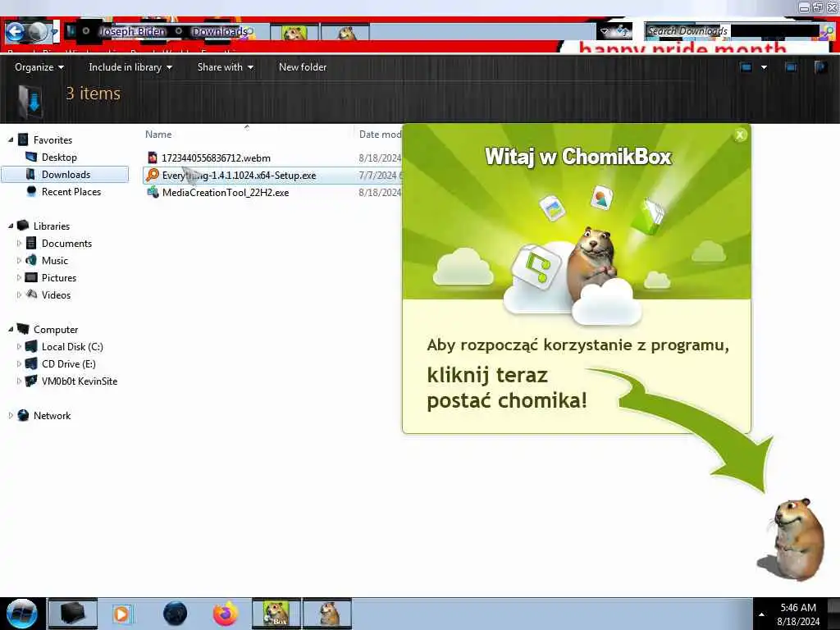Click the Date modified column header
Image resolution: width=840 pixels, height=630 pixels.
pyautogui.click(x=380, y=135)
